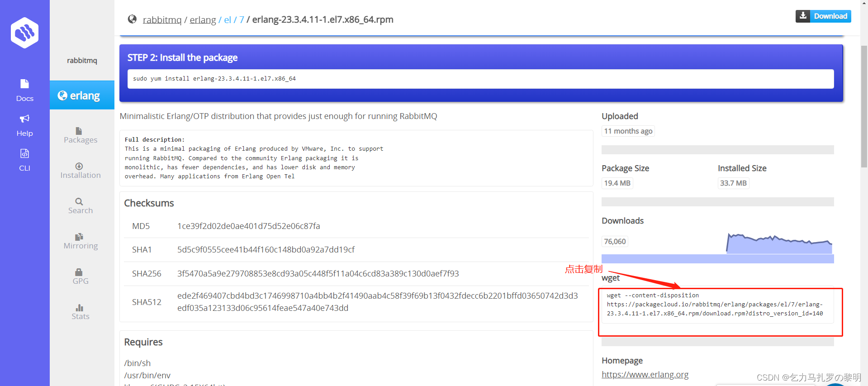Click the Requires heading
This screenshot has height=386, width=868.
click(143, 342)
